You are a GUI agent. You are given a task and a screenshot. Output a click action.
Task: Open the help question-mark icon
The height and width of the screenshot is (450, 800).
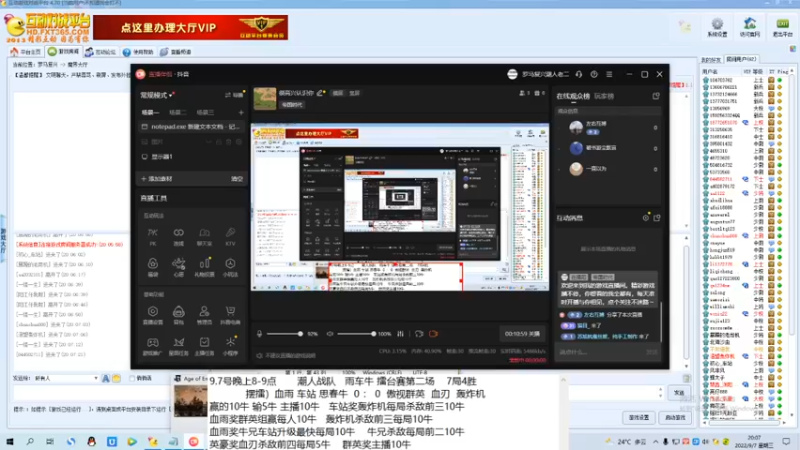coord(594,74)
